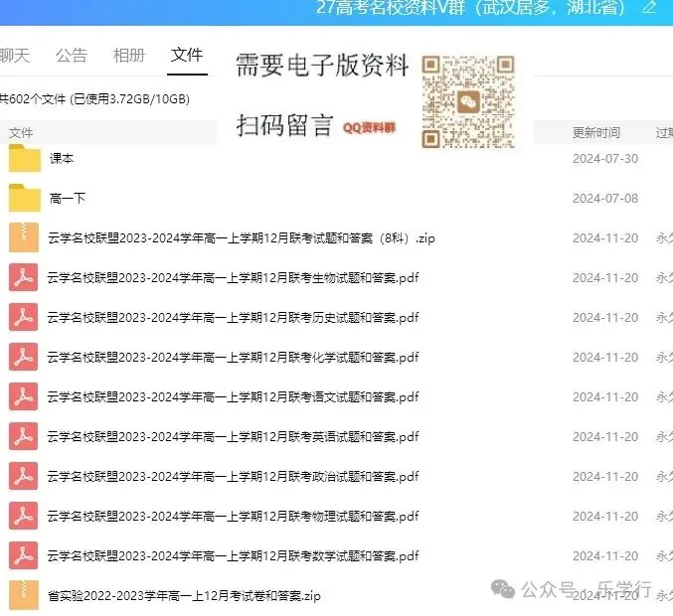Click the edit pencil icon beside group title
The image size is (673, 616).
[x=650, y=6]
